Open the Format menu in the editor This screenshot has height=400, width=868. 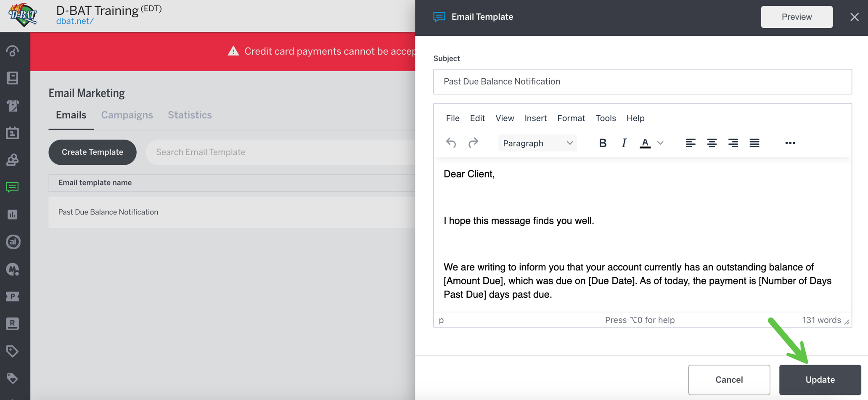571,118
